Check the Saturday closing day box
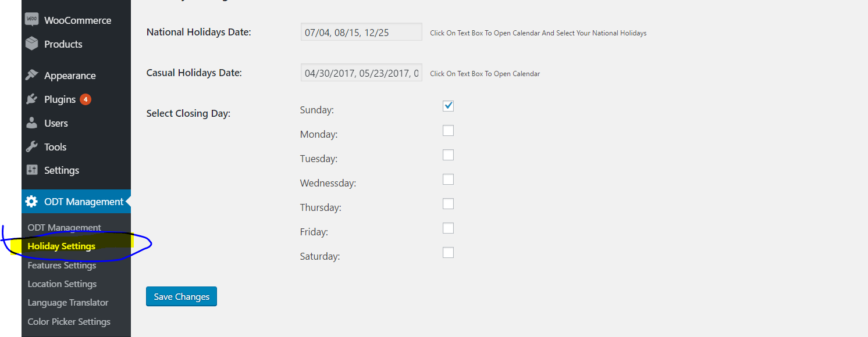This screenshot has height=337, width=868. click(x=448, y=252)
